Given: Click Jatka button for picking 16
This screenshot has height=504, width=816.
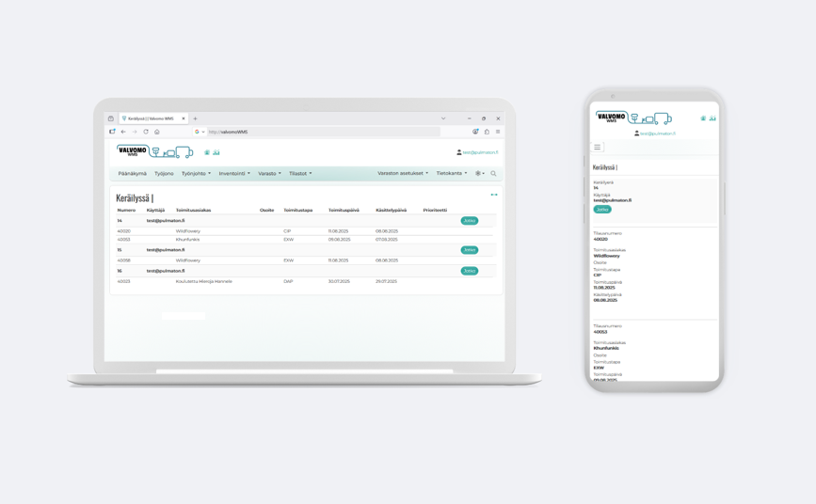Looking at the screenshot, I should pyautogui.click(x=469, y=271).
